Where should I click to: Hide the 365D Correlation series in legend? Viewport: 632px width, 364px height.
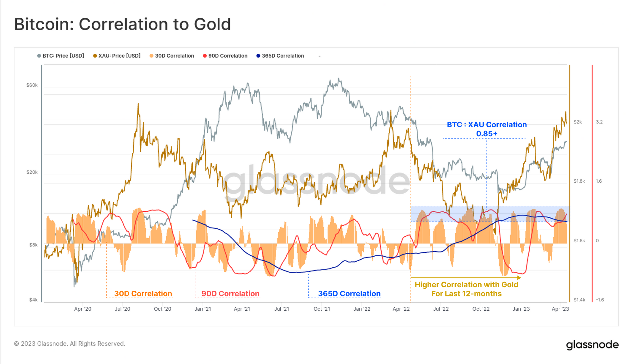[x=280, y=56]
